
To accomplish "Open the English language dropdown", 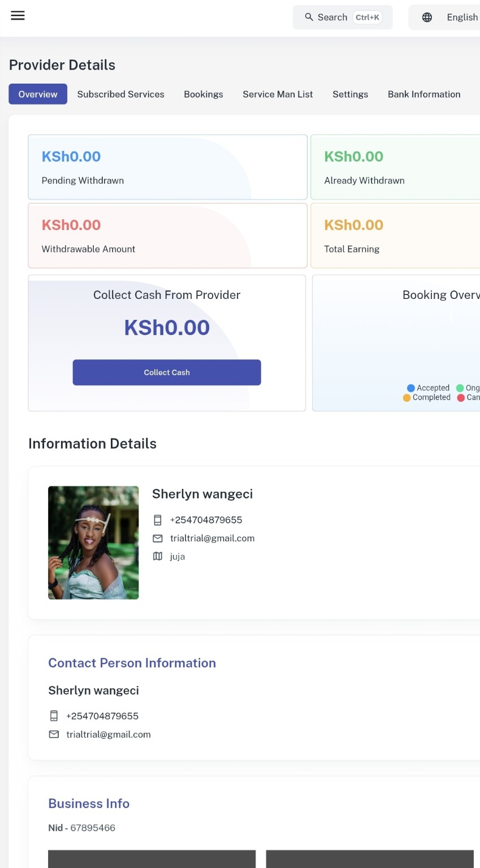I will coord(461,18).
